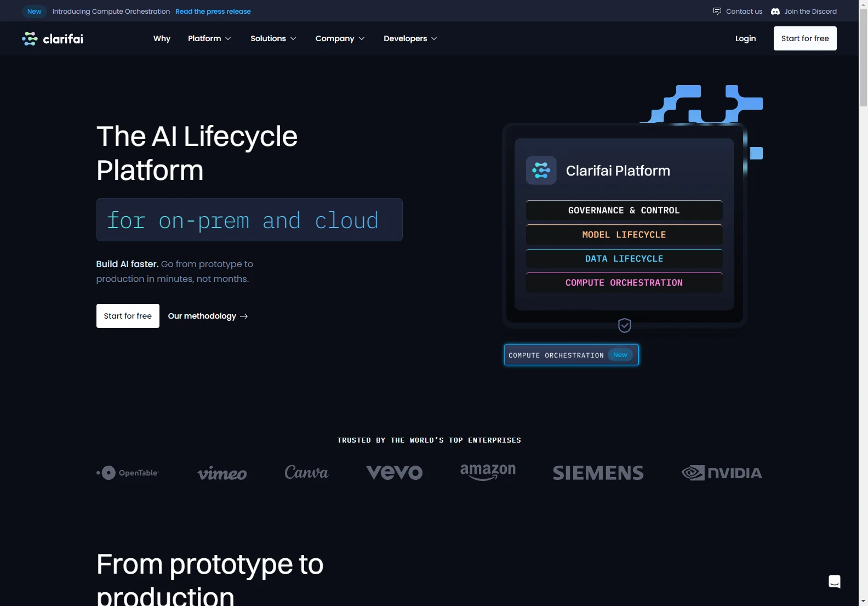Open the Our methodology link
The height and width of the screenshot is (606, 868).
tap(208, 316)
